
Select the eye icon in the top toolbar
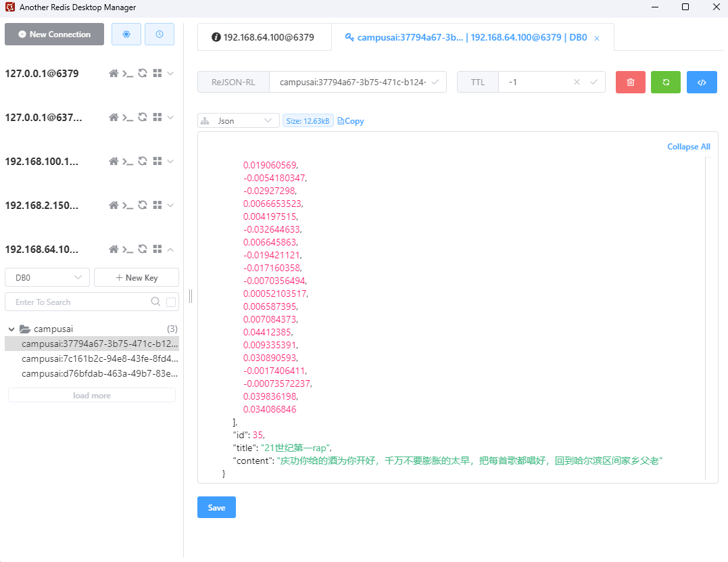tap(126, 33)
